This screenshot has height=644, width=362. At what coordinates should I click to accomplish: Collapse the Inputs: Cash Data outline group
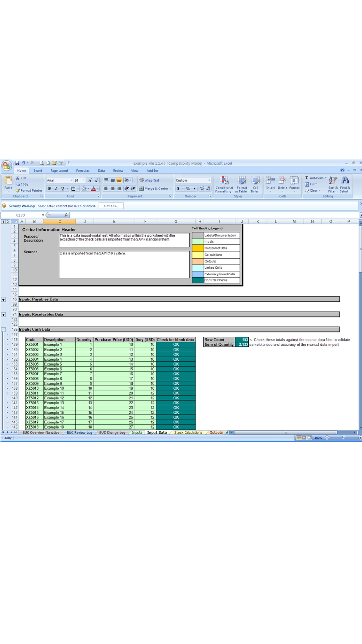(x=3, y=329)
